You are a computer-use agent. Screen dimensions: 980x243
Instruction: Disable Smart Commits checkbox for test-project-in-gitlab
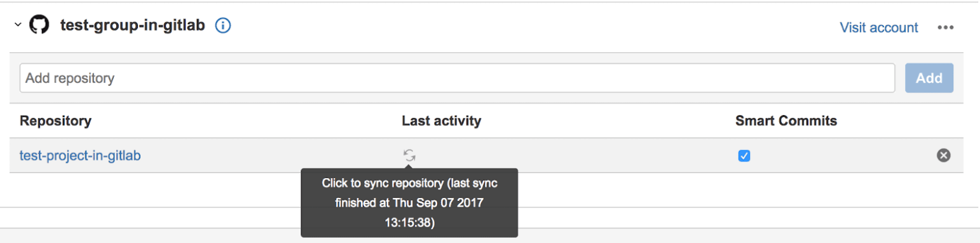pos(744,156)
